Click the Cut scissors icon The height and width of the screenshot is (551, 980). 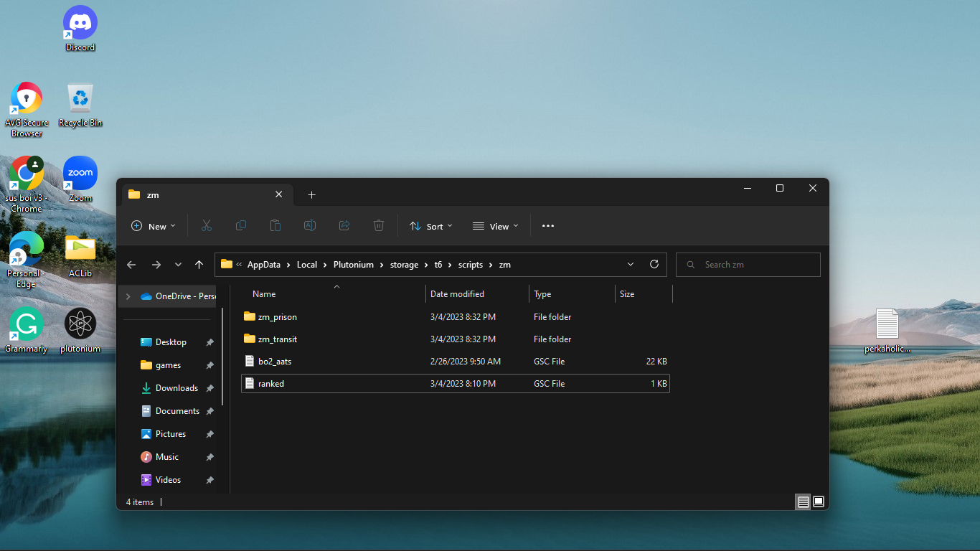[x=207, y=226]
